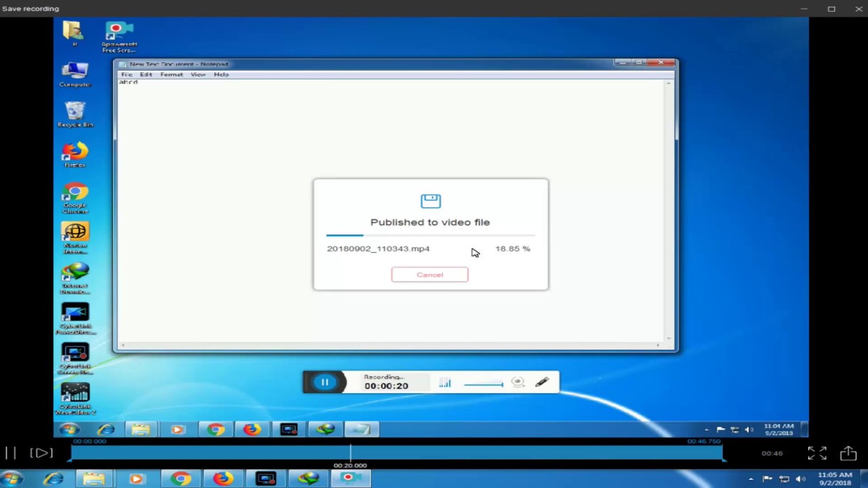Click the Notepad button in the recorded video's taskbar
Image resolution: width=868 pixels, height=488 pixels.
[x=361, y=429]
